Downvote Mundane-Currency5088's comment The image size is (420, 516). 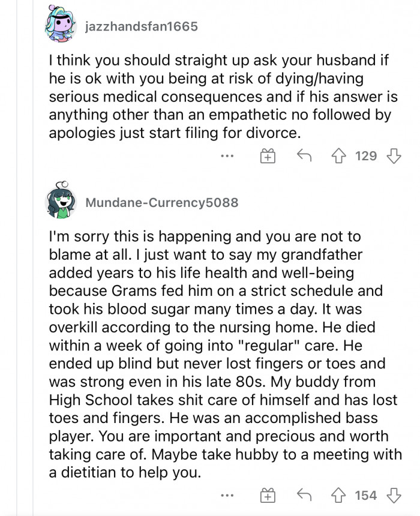point(393,496)
